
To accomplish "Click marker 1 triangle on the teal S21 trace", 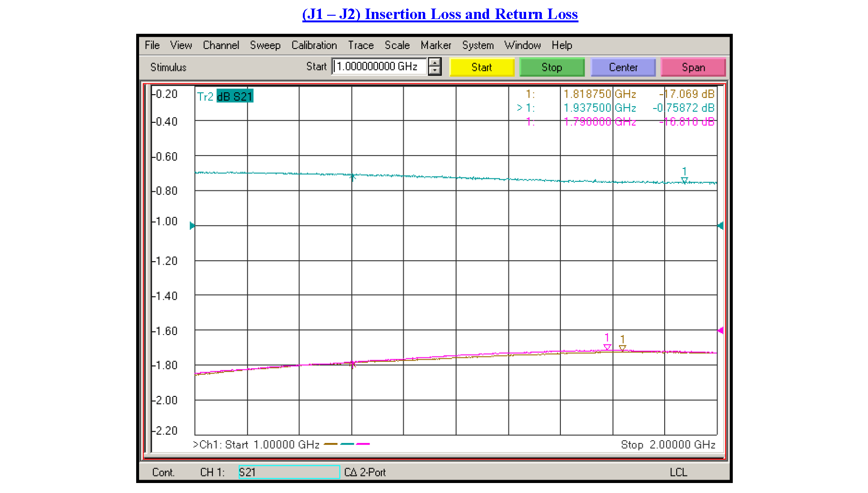I will (684, 180).
